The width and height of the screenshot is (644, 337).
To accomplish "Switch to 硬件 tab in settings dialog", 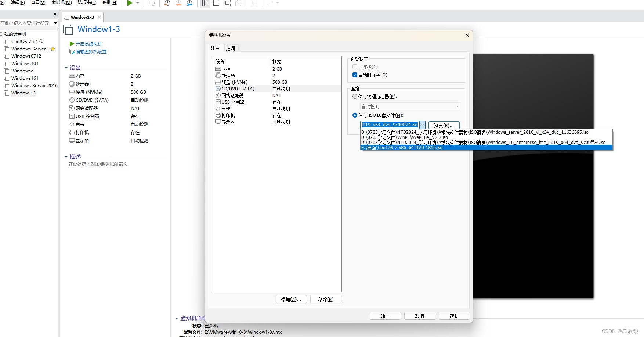I will pos(215,48).
